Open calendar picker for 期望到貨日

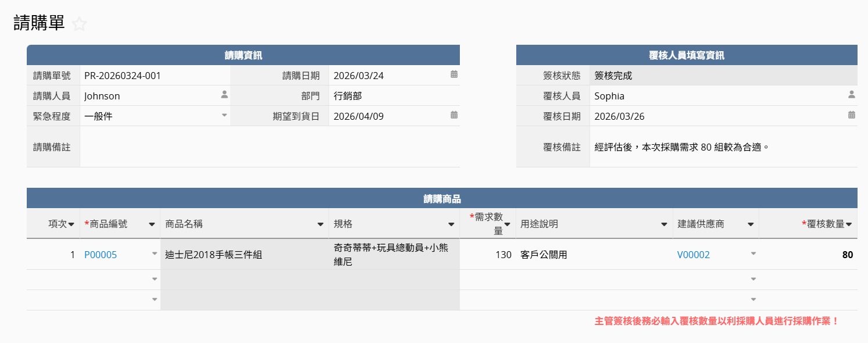pos(454,115)
